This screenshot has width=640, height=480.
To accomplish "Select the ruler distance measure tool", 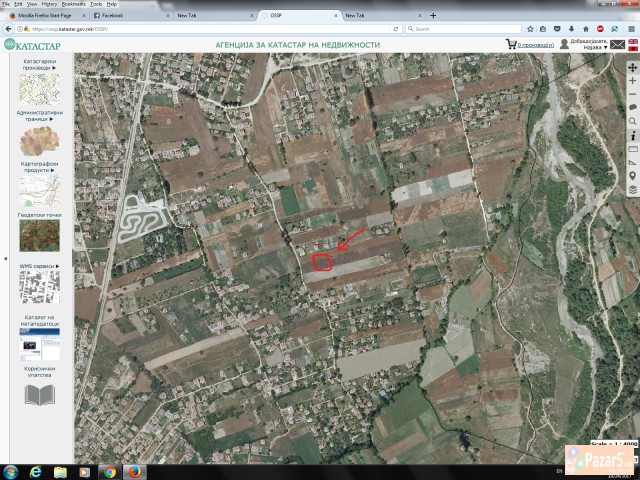I will click(x=632, y=148).
